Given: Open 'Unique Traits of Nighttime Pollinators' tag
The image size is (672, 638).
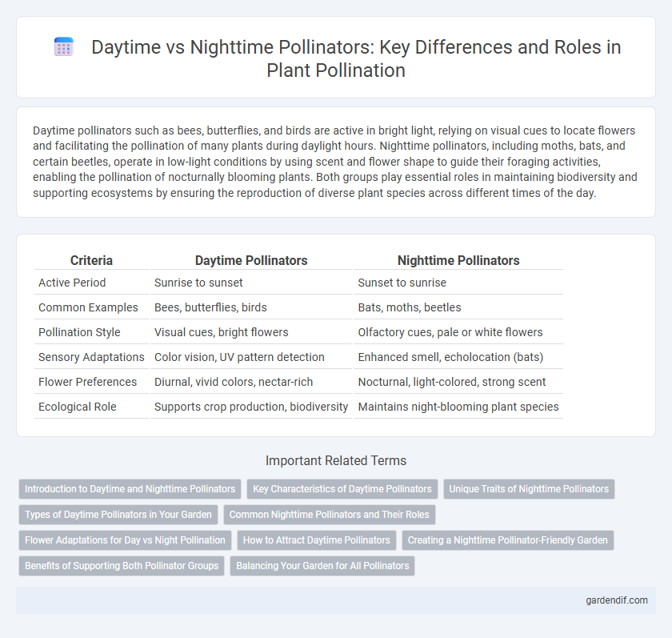Looking at the screenshot, I should tap(529, 489).
